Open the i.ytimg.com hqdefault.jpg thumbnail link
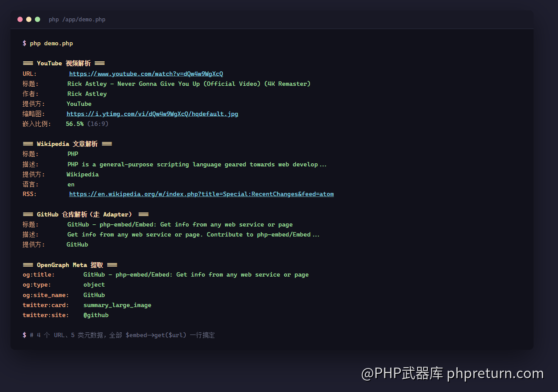Screen dimensions: 558x392 [x=152, y=114]
